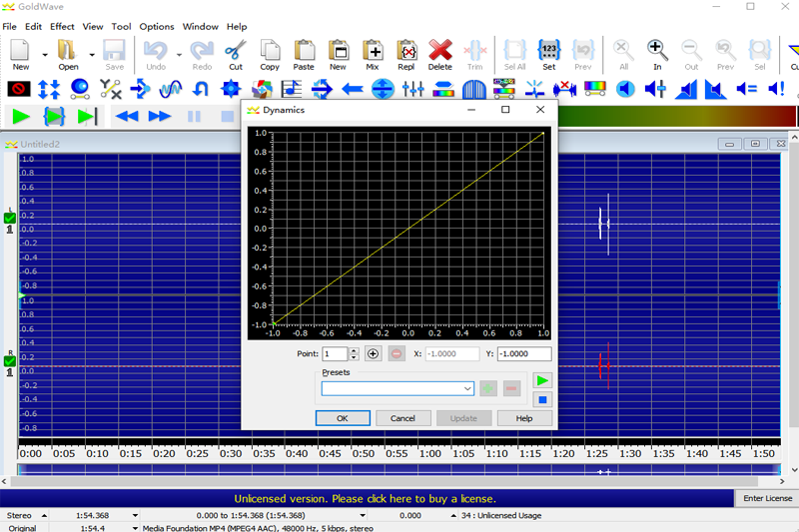
Task: Click the level meter gradient bar
Action: coord(677,116)
